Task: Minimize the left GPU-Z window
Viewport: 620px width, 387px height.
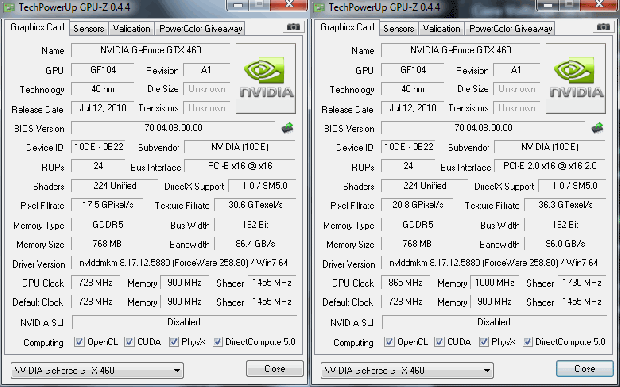Action: click(238, 5)
